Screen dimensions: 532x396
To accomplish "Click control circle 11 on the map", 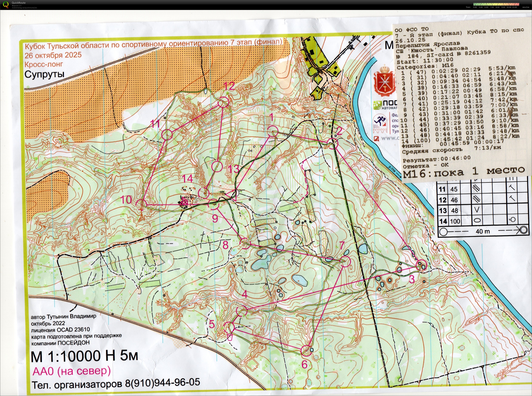I will 167,135.
